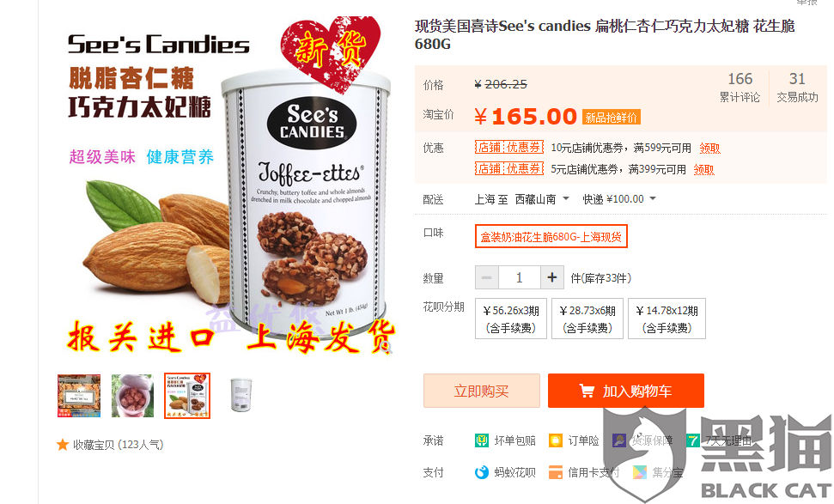Click the orange 订单险 insurance icon
This screenshot has width=834, height=504.
(556, 440)
